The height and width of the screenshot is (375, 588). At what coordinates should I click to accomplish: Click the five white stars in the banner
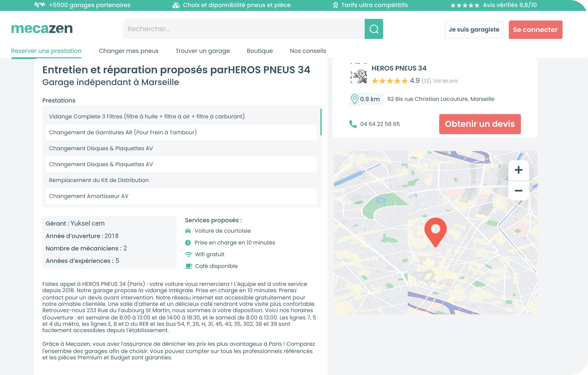pyautogui.click(x=465, y=5)
